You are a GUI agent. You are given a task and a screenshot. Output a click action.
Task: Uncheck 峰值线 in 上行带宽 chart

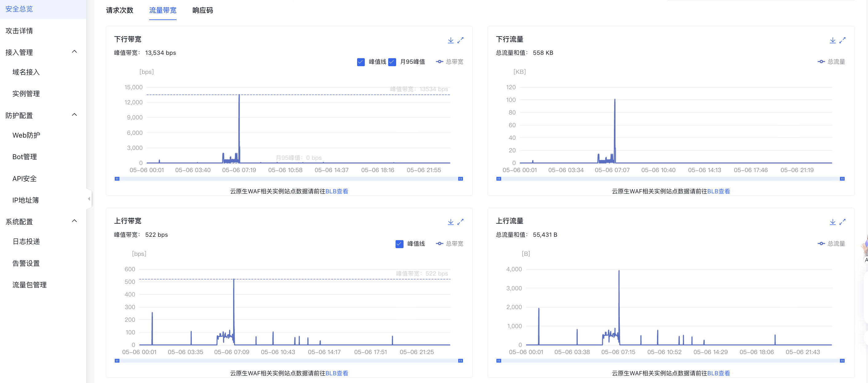[399, 244]
